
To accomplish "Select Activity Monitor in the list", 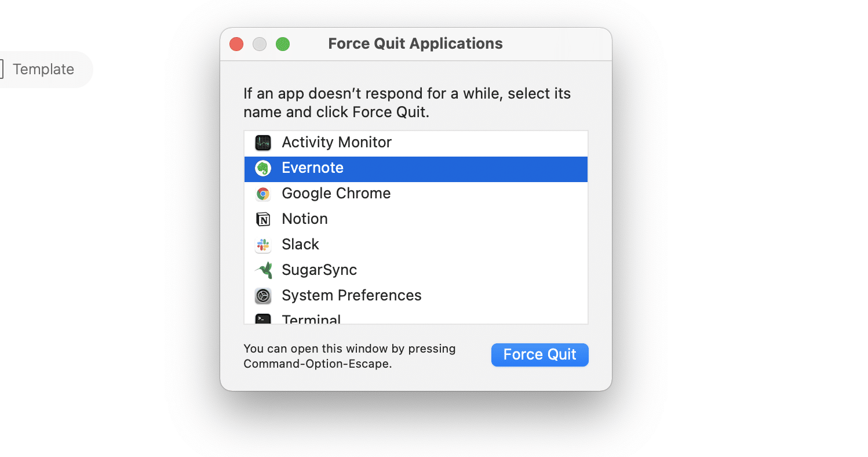I will pyautogui.click(x=337, y=143).
